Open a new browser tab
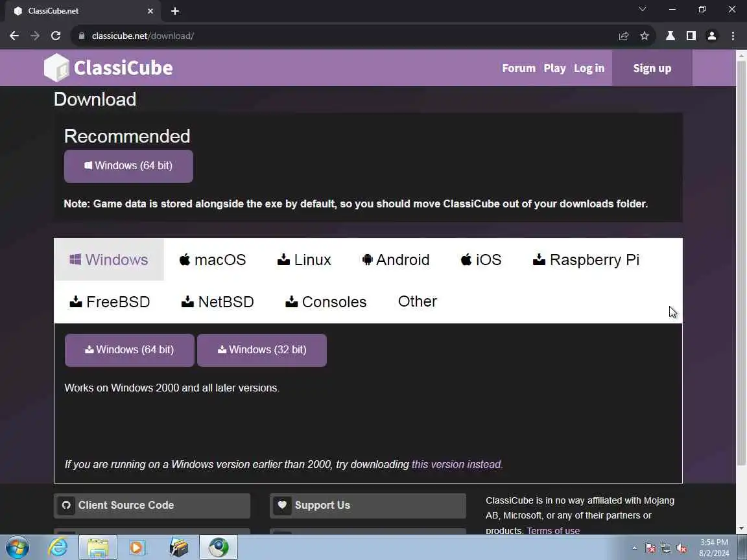Viewport: 747px width, 560px height. pyautogui.click(x=175, y=11)
